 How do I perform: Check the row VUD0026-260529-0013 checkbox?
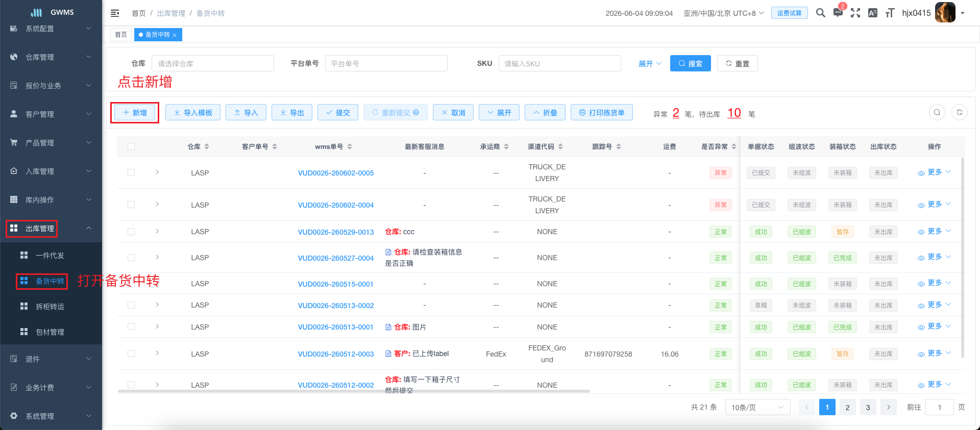pos(131,232)
